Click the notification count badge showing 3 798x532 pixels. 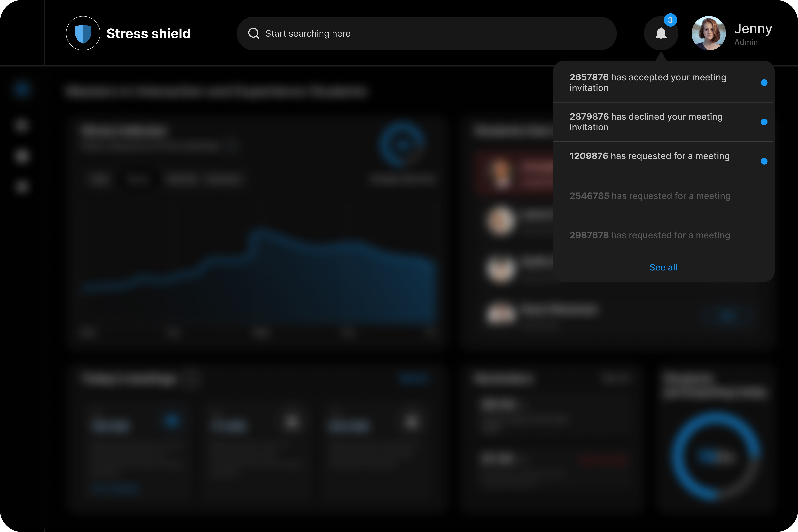point(670,20)
